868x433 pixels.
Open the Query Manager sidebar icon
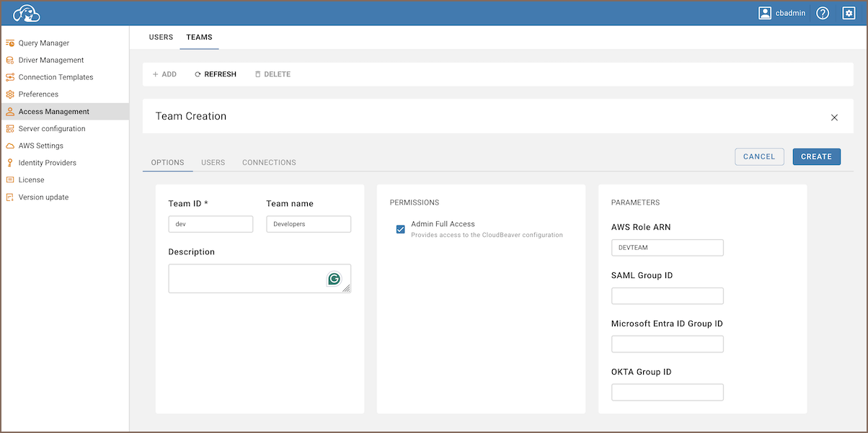pyautogui.click(x=10, y=43)
